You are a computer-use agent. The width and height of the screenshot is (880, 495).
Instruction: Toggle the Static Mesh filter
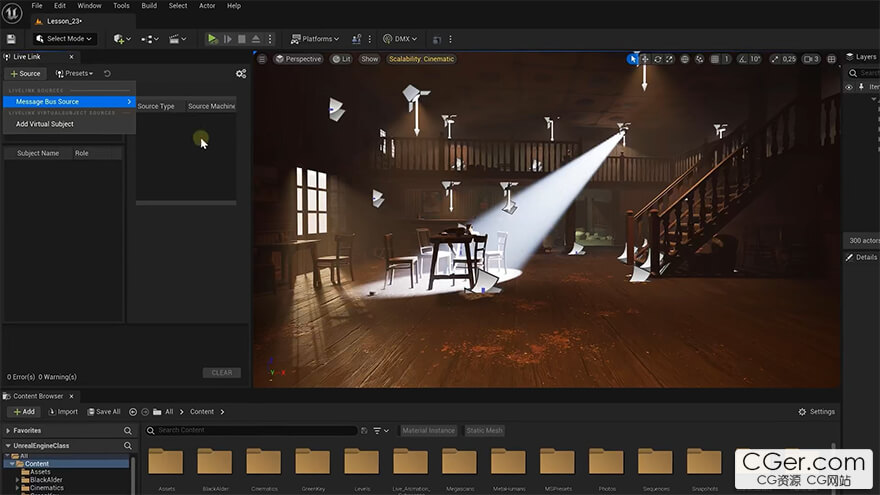484,430
